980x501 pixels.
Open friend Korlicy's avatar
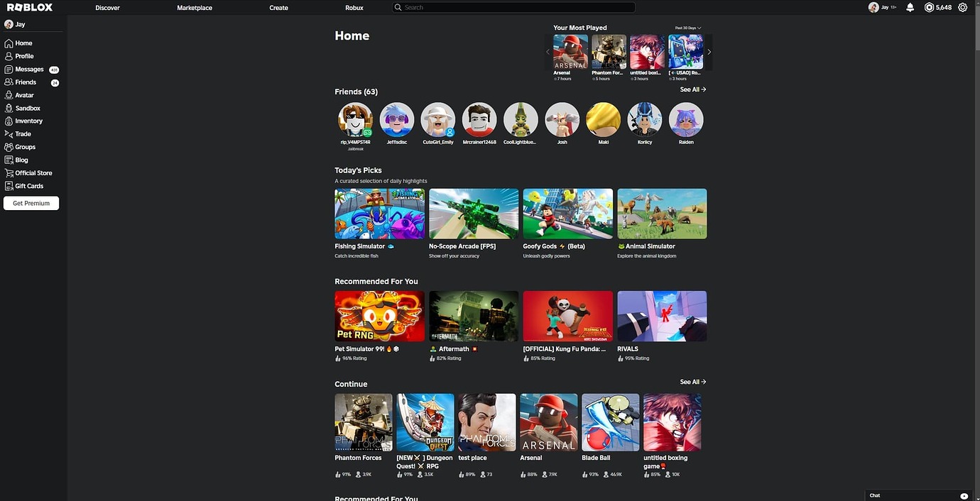coord(645,120)
